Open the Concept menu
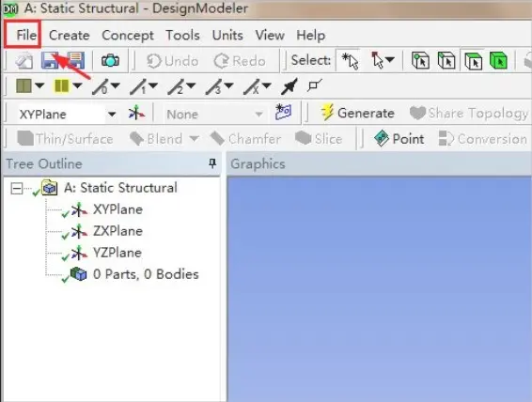 128,36
